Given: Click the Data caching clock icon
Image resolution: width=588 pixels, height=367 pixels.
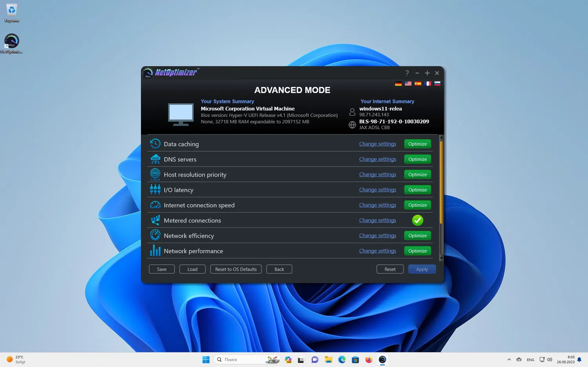Looking at the screenshot, I should (155, 144).
